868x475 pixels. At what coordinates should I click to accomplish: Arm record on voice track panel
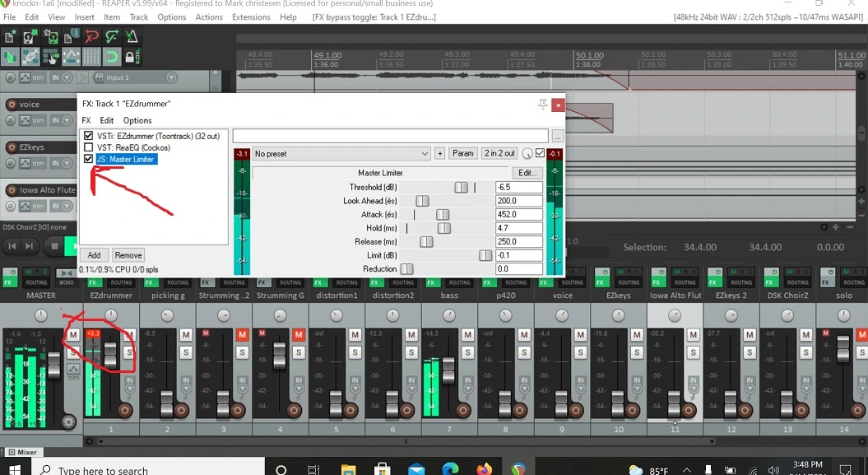[x=11, y=104]
